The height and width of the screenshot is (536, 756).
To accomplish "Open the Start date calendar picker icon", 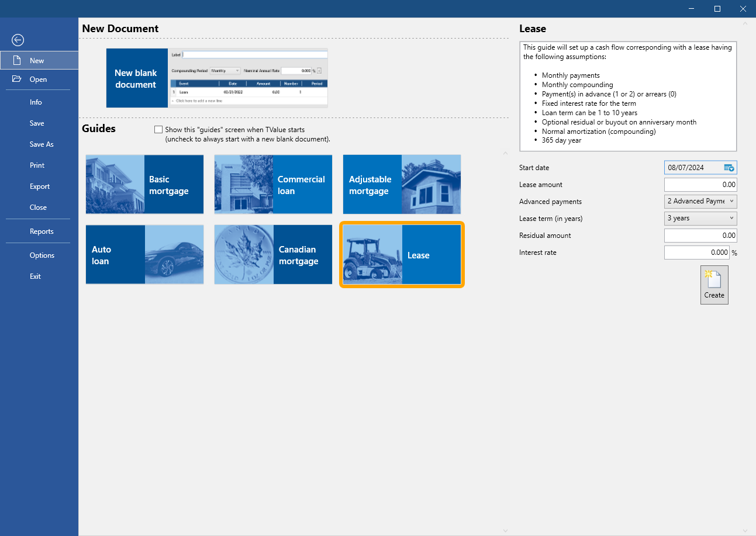I will click(x=729, y=168).
